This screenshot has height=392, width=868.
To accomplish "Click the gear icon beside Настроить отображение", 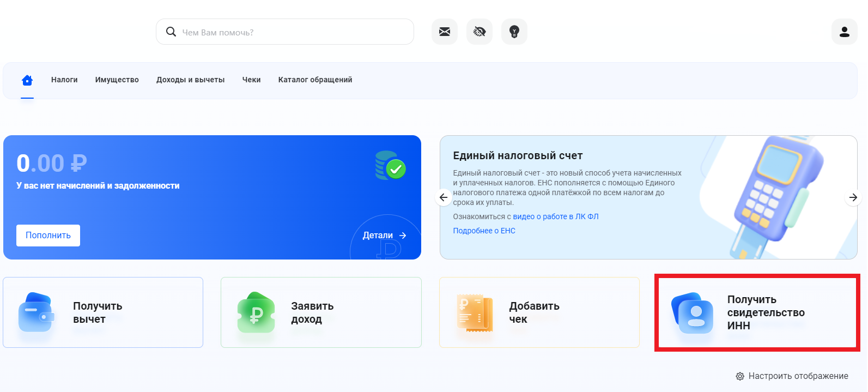I will point(740,376).
